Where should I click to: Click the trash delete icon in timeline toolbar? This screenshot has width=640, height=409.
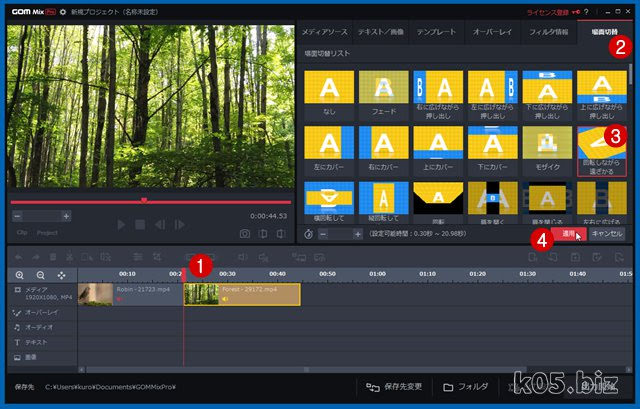coord(53,257)
